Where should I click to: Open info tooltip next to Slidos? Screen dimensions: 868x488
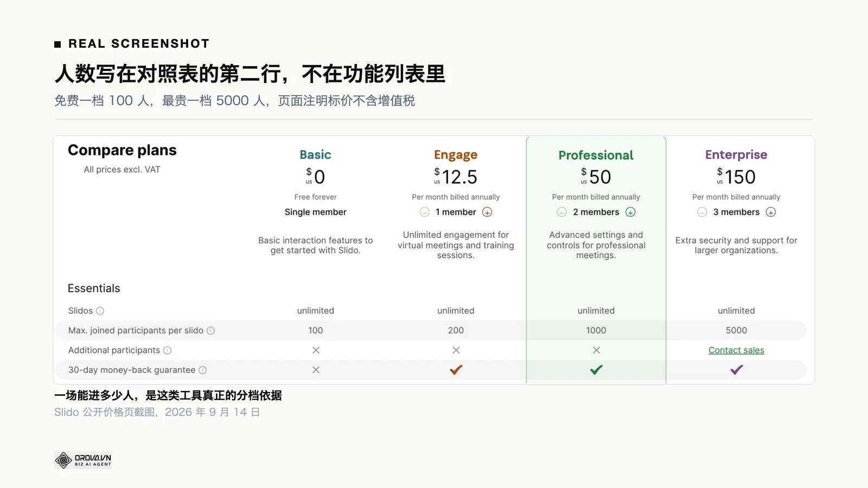(100, 311)
